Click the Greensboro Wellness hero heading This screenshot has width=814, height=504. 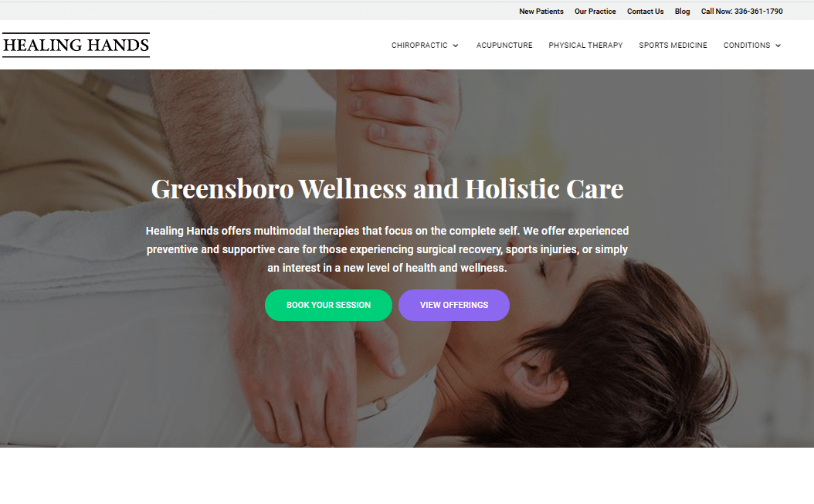pos(387,188)
